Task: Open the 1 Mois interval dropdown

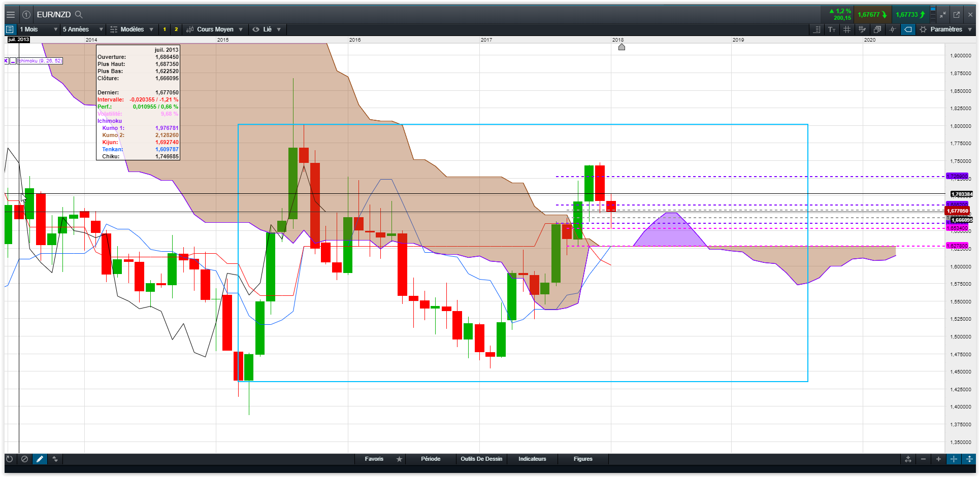Action: point(39,29)
